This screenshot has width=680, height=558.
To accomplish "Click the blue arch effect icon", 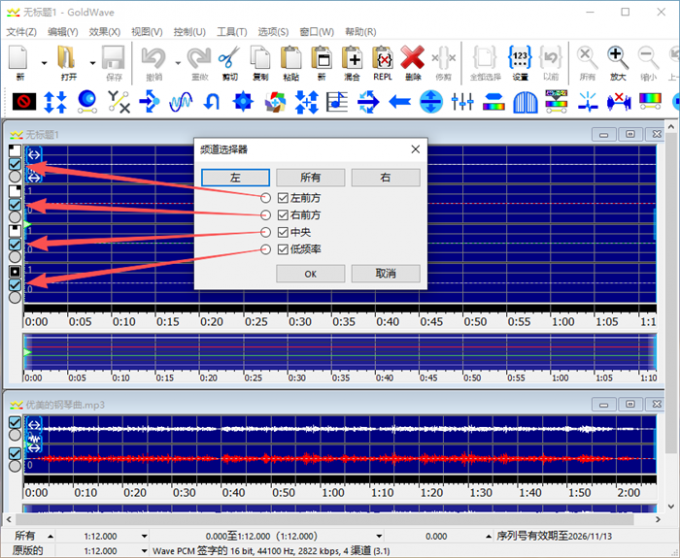I will point(525,102).
